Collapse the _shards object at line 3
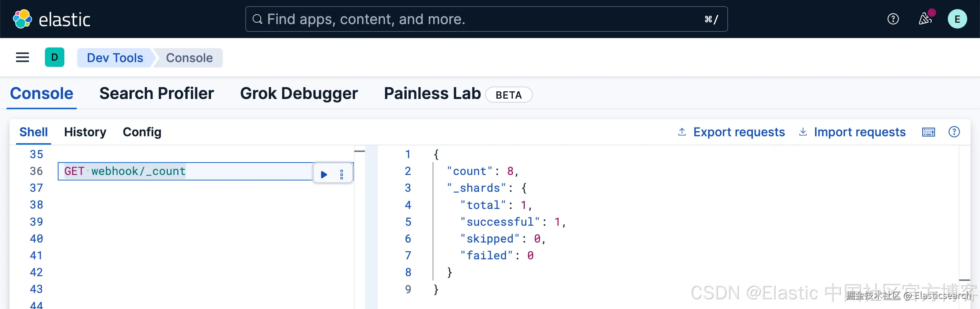The width and height of the screenshot is (980, 309). point(422,188)
